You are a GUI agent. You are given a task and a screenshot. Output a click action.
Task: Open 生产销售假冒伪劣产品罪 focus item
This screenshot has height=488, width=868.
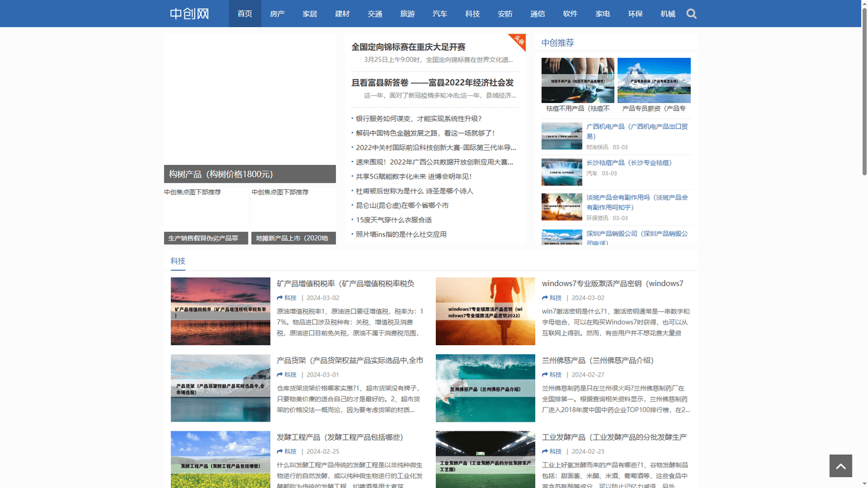(x=206, y=238)
